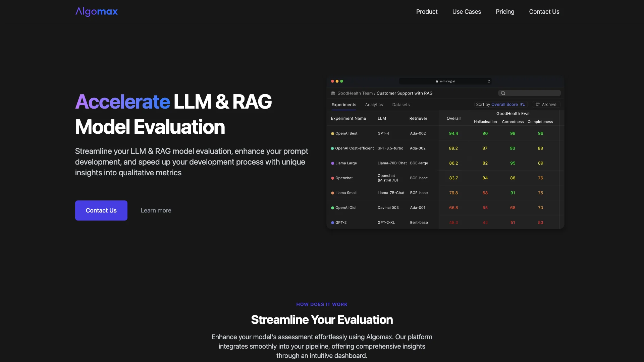
Task: Go to the Pricing page
Action: point(505,12)
